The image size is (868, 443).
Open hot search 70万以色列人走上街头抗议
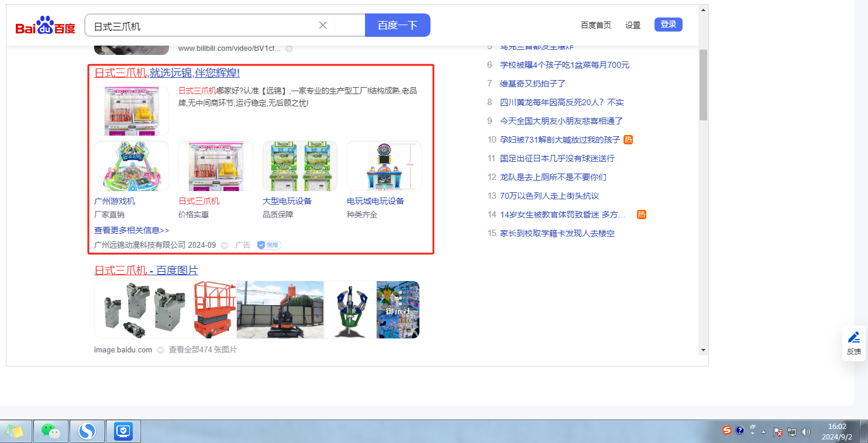(550, 196)
